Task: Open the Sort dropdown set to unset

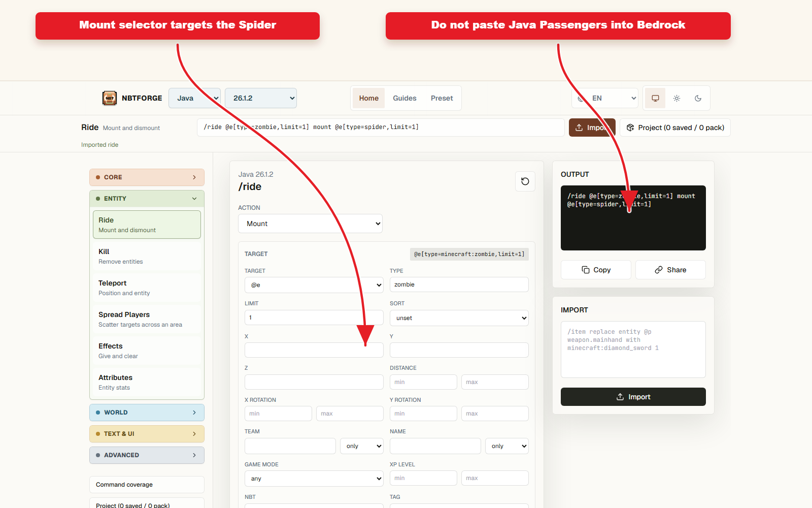Action: pos(459,318)
